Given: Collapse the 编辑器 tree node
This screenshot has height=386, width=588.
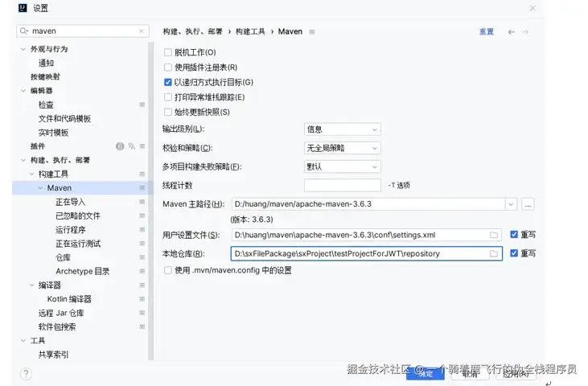Looking at the screenshot, I should 23,91.
